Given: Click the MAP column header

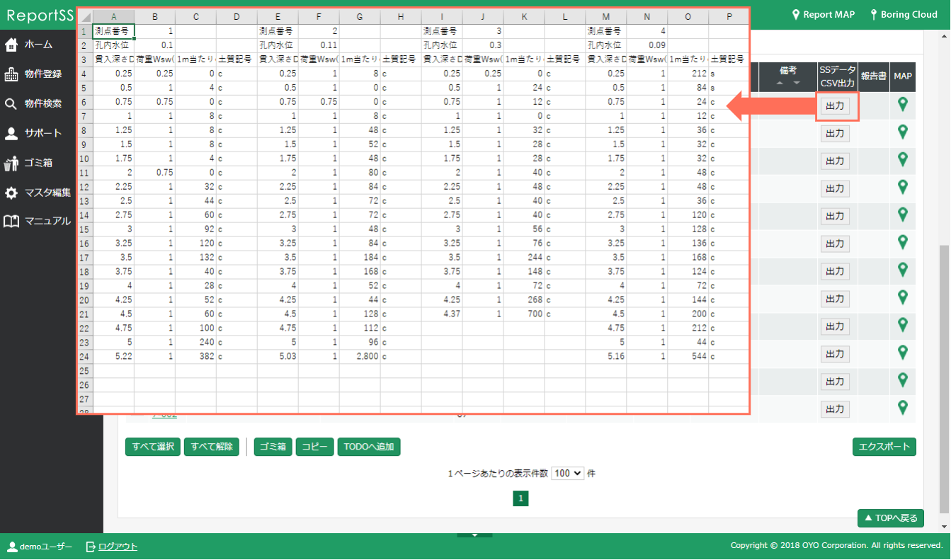Looking at the screenshot, I should point(903,76).
